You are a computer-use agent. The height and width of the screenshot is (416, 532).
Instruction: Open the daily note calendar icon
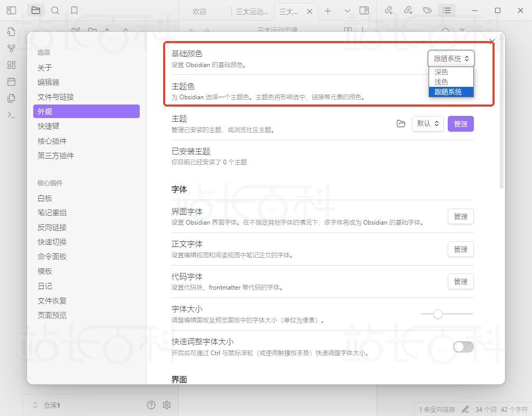[11, 82]
